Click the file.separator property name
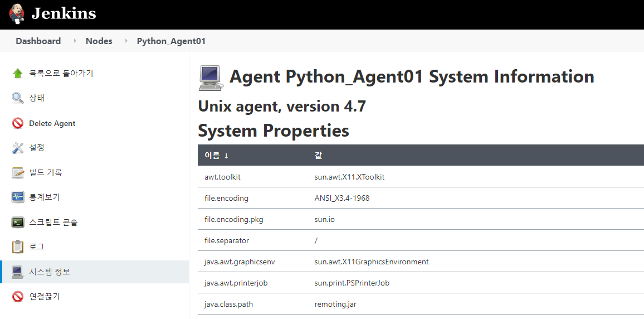The height and width of the screenshot is (319, 644). [x=227, y=240]
